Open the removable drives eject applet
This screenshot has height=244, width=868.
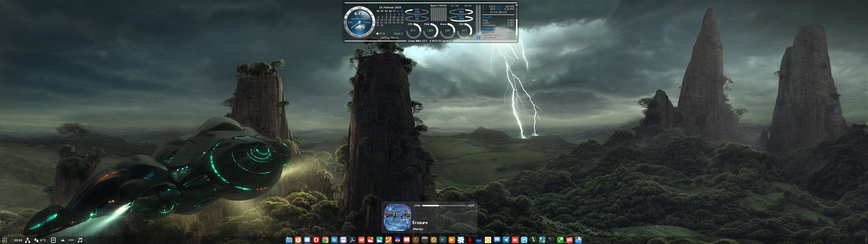(x=53, y=240)
